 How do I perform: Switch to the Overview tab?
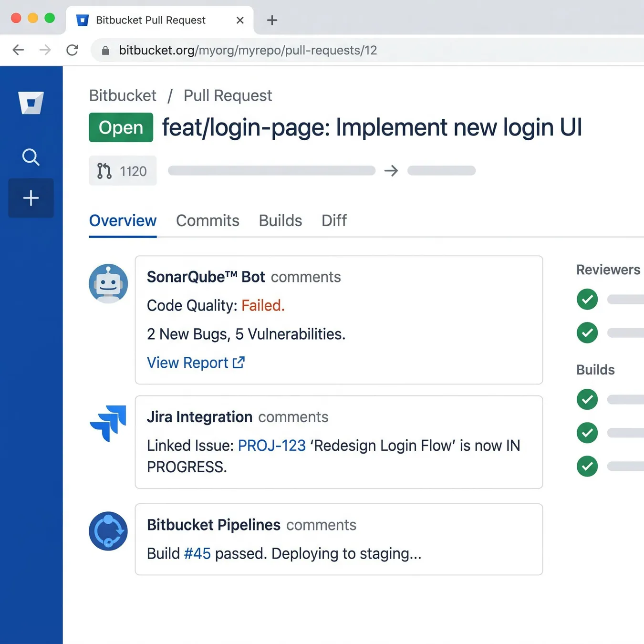click(123, 221)
